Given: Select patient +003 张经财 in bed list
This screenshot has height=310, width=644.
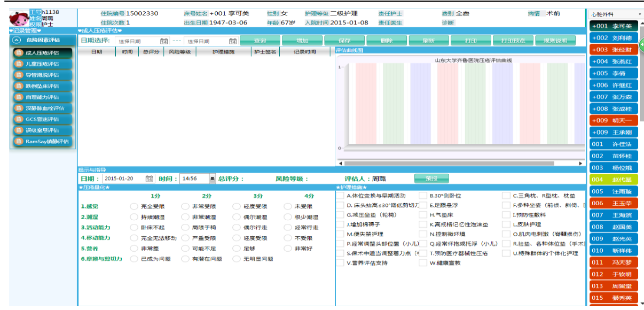Looking at the screenshot, I should (613, 50).
